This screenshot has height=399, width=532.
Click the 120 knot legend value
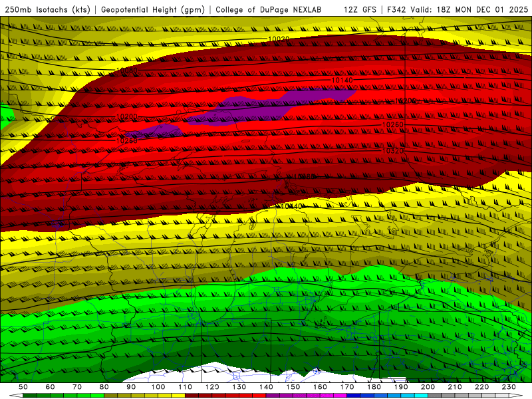click(212, 387)
